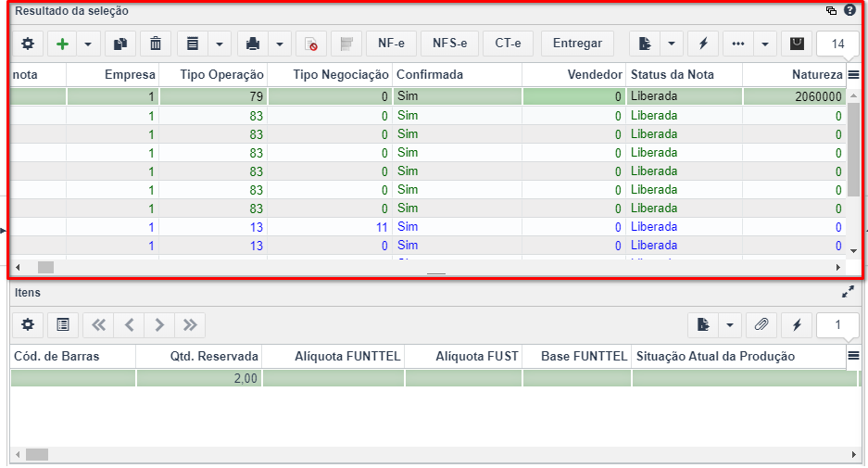Click scroll right arrow of Resultado grid
868x468 pixels.
[838, 268]
